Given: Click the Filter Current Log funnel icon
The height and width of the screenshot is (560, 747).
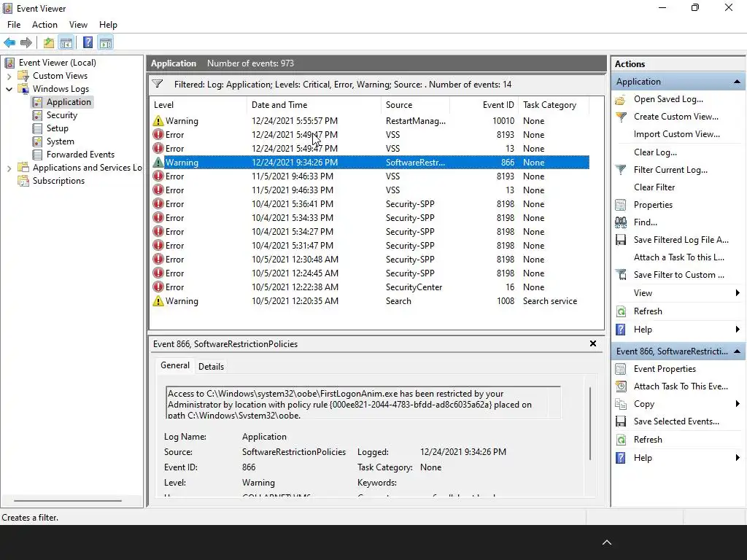Looking at the screenshot, I should click(620, 170).
